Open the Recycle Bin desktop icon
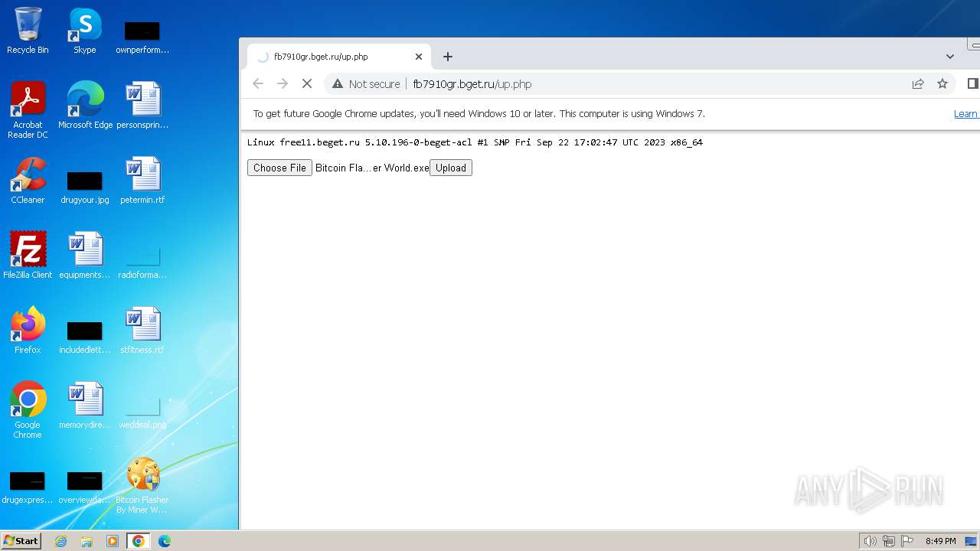 [x=28, y=31]
